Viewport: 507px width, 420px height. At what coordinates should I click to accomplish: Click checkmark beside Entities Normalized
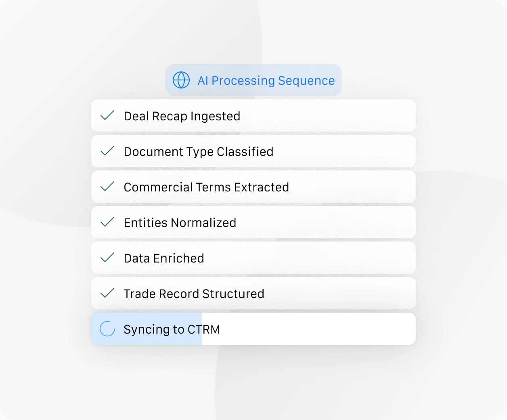click(107, 222)
